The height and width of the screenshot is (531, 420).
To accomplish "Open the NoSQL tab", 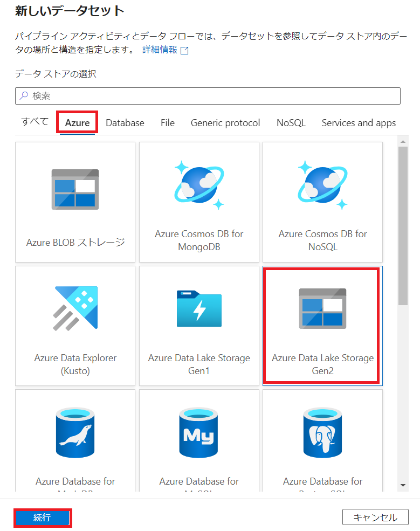I will coord(291,122).
